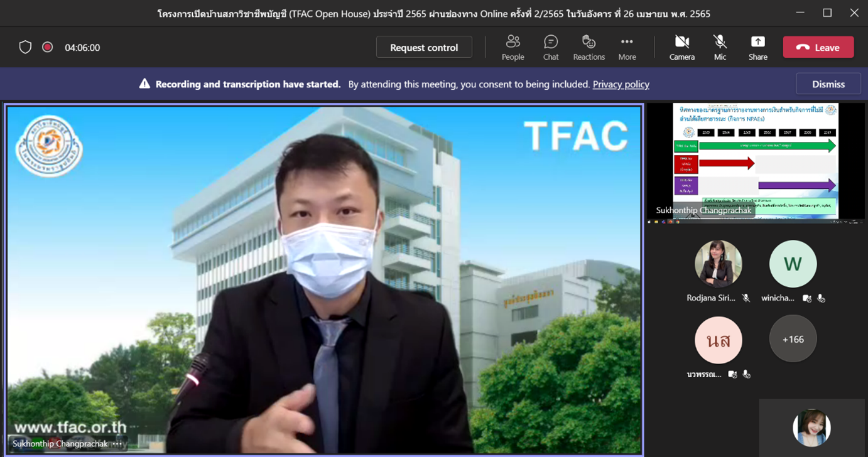
Task: Click the warning triangle icon in banner
Action: tap(144, 83)
